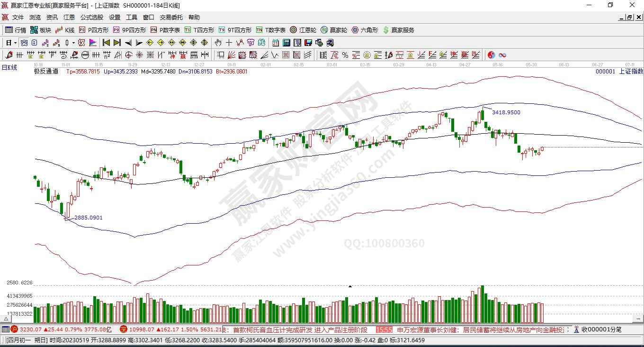Click the yin-yang icon in drawing toolbar
The height and width of the screenshot is (347, 644).
[491, 55]
